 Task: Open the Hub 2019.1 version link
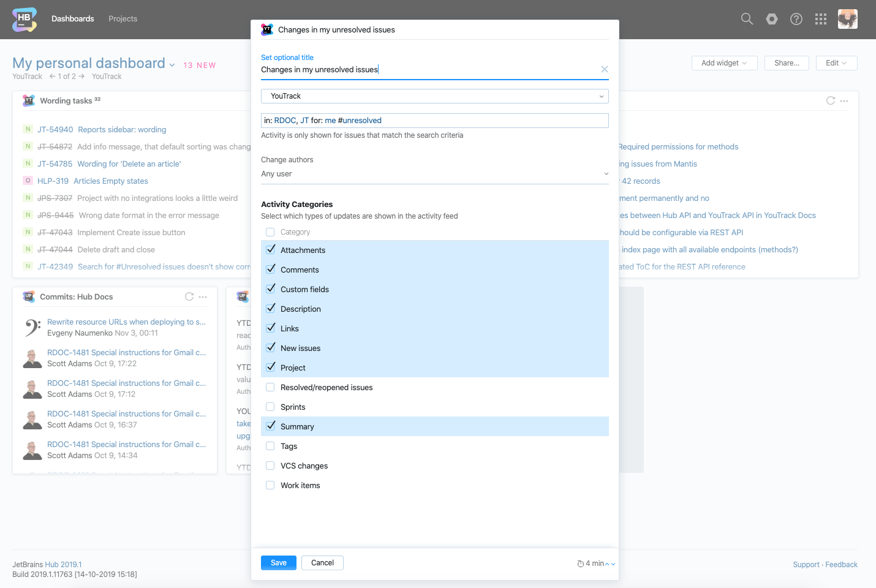[x=63, y=565]
